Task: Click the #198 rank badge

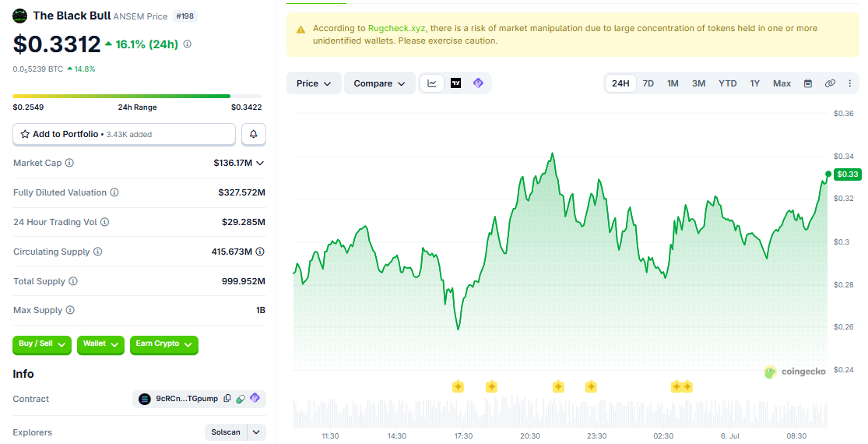Action: [185, 16]
